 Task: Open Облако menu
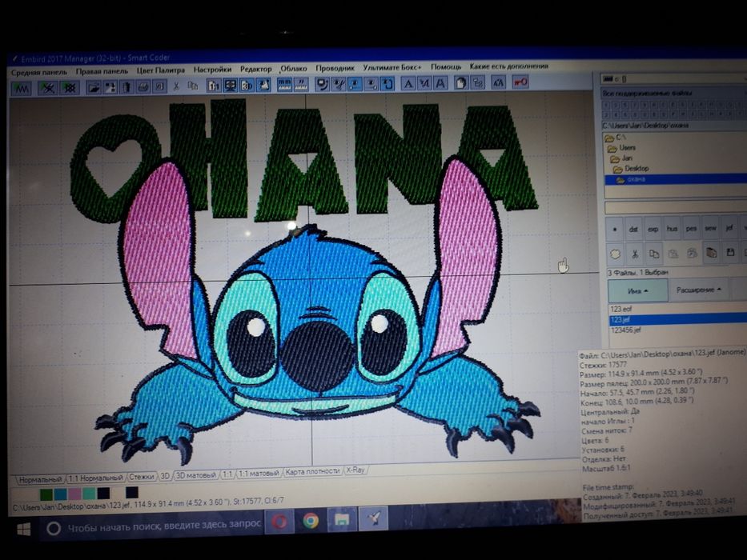coord(294,69)
